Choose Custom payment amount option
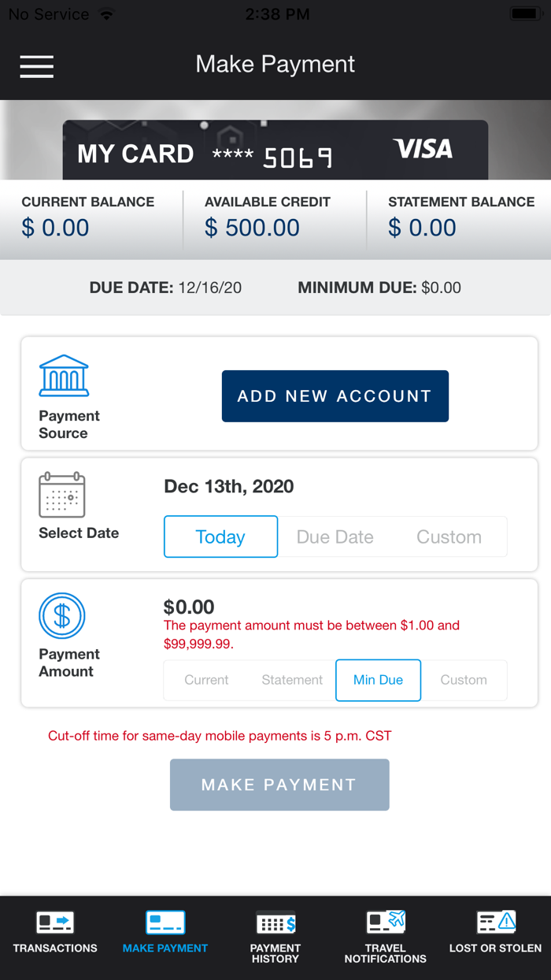The height and width of the screenshot is (980, 551). click(464, 680)
